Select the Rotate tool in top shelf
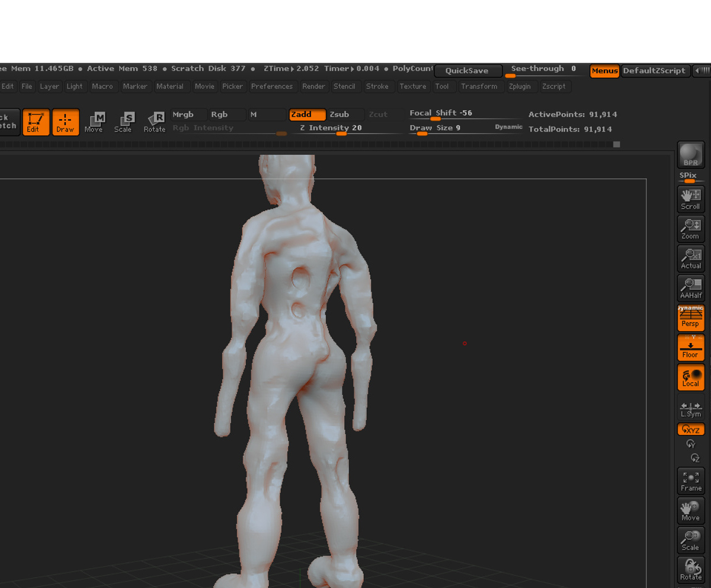This screenshot has height=588, width=711. pos(155,122)
